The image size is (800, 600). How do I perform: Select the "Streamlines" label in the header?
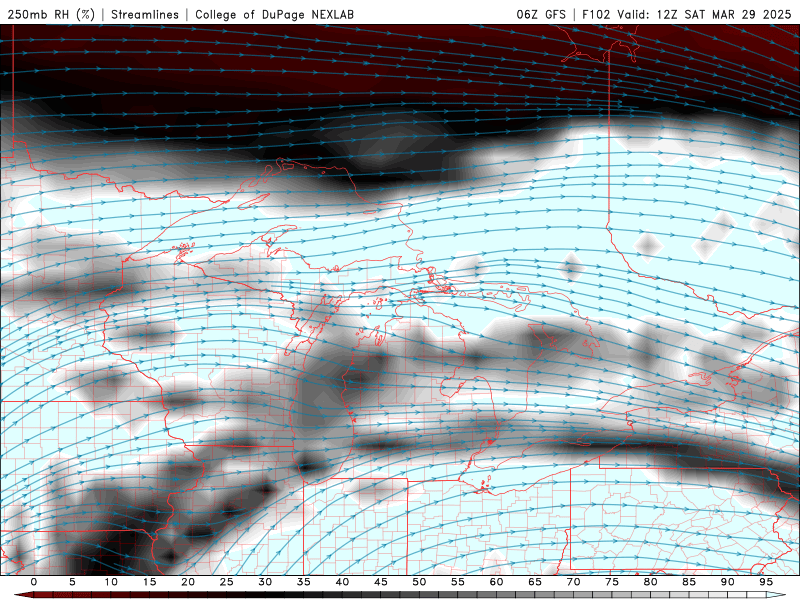tap(145, 14)
